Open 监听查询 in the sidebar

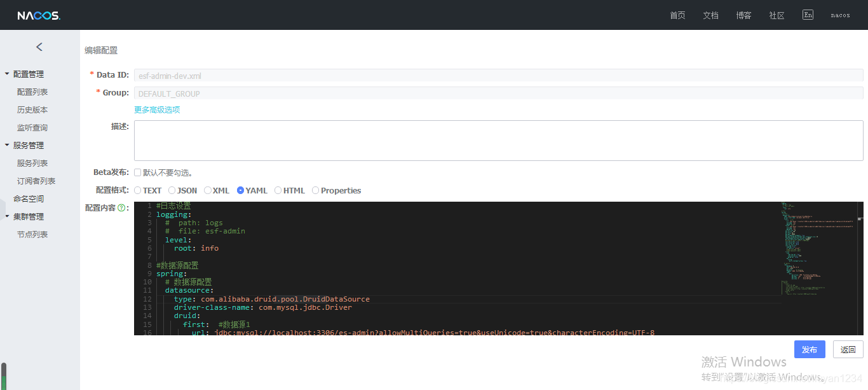tap(32, 127)
